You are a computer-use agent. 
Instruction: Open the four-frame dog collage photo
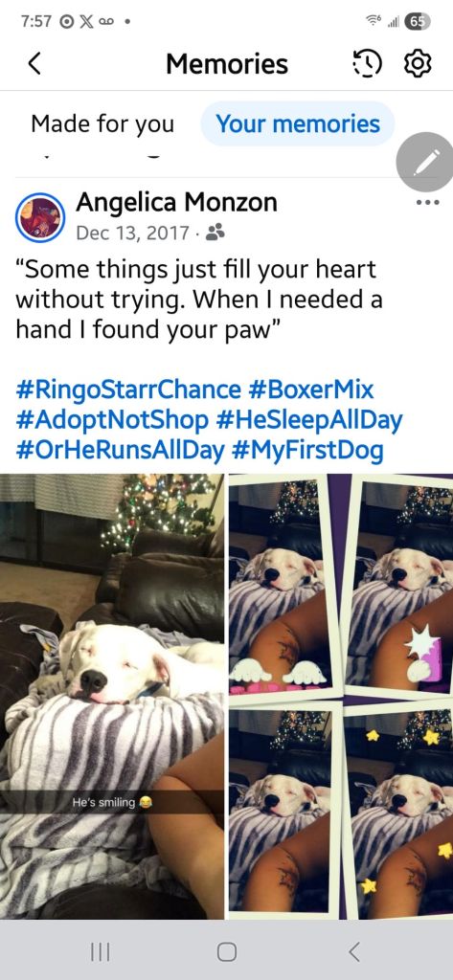(341, 697)
